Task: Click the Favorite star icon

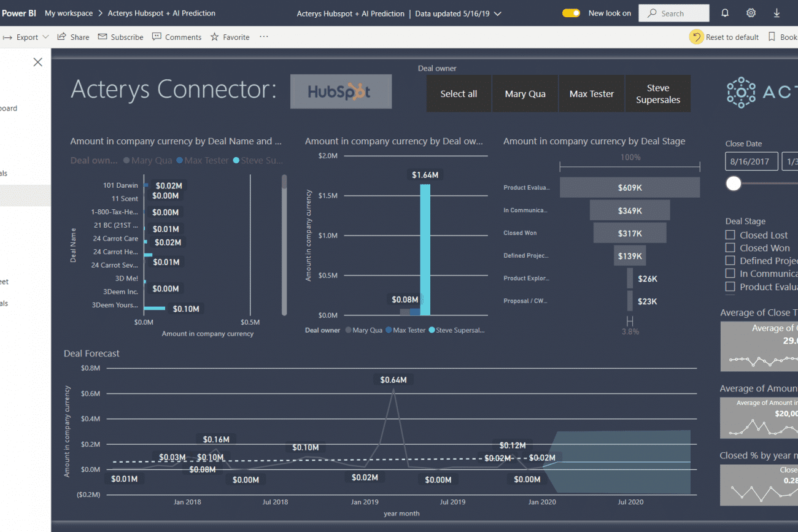Action: click(215, 37)
